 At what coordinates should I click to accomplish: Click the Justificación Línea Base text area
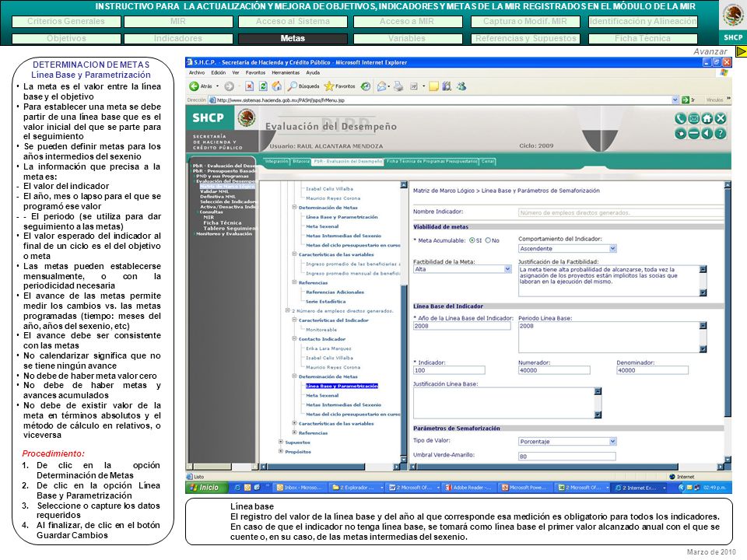click(507, 403)
